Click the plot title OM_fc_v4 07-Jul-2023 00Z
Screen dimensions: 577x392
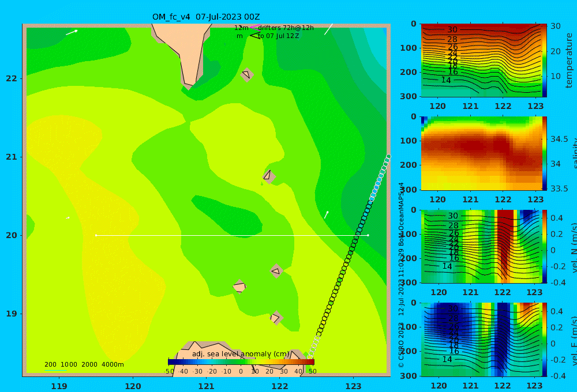[206, 17]
